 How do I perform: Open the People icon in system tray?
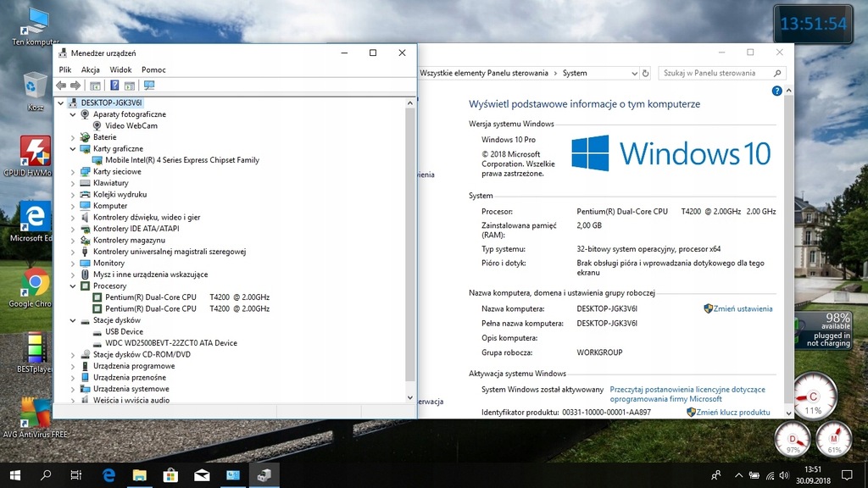pos(715,474)
